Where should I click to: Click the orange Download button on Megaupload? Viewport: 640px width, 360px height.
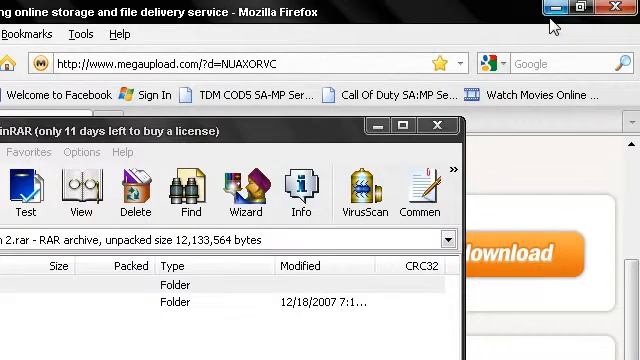[x=525, y=254]
